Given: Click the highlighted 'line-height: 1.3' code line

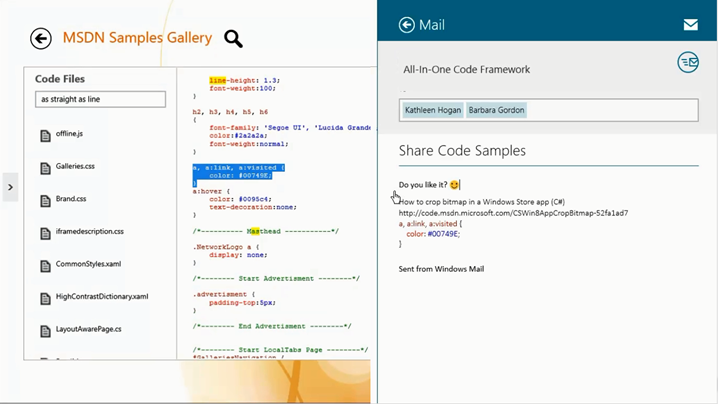Looking at the screenshot, I should 245,80.
